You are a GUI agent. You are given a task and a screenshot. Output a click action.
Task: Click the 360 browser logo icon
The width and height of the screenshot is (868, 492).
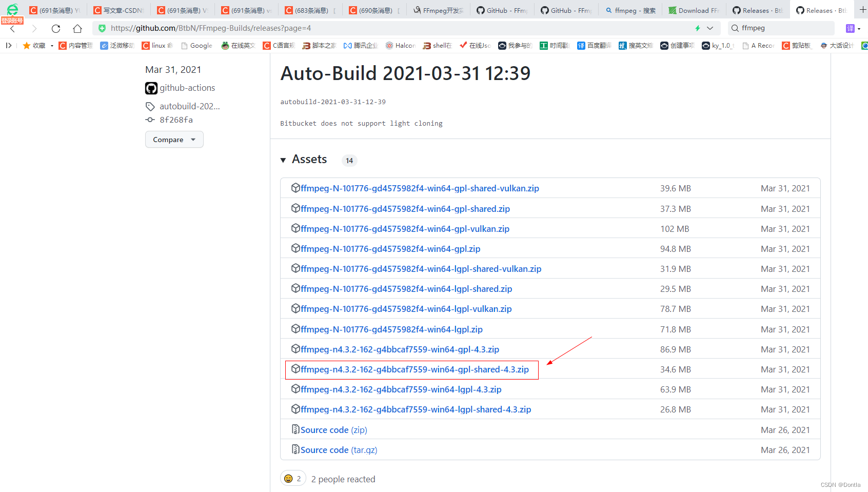[12, 9]
